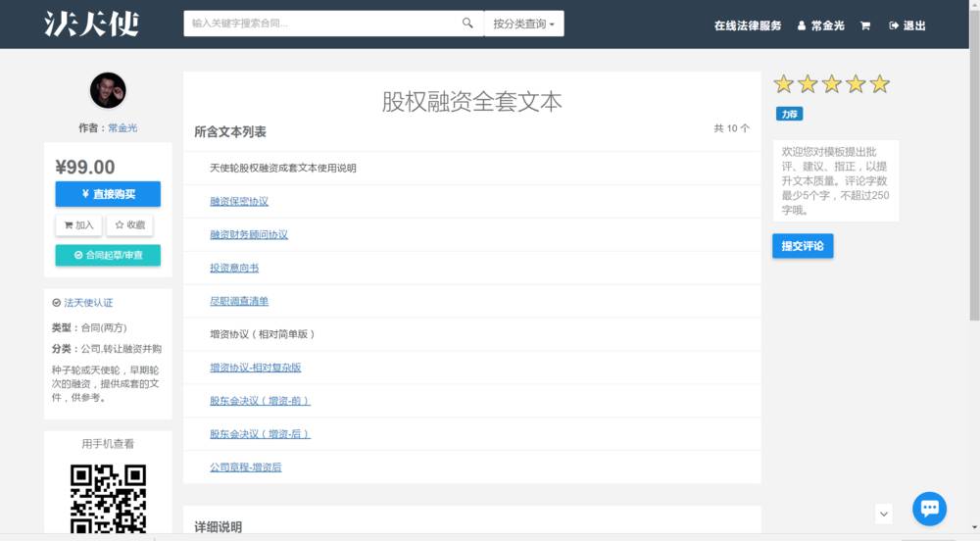Click the 法天使 logo
The width and height of the screenshot is (980, 541).
(x=91, y=25)
